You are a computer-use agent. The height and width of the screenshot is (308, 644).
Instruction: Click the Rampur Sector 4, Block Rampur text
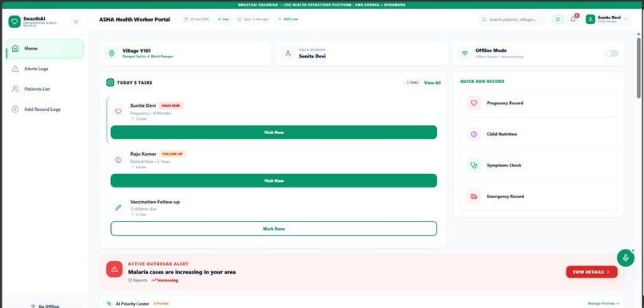[148, 57]
